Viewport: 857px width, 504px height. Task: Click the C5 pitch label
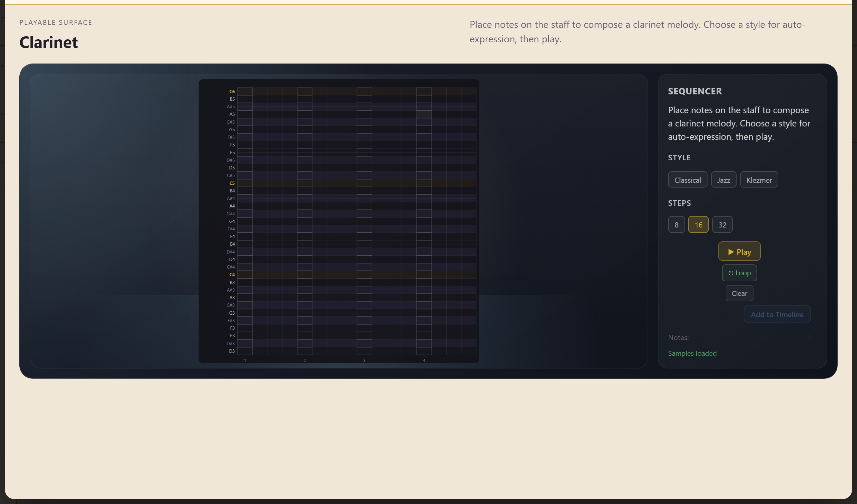pos(232,183)
